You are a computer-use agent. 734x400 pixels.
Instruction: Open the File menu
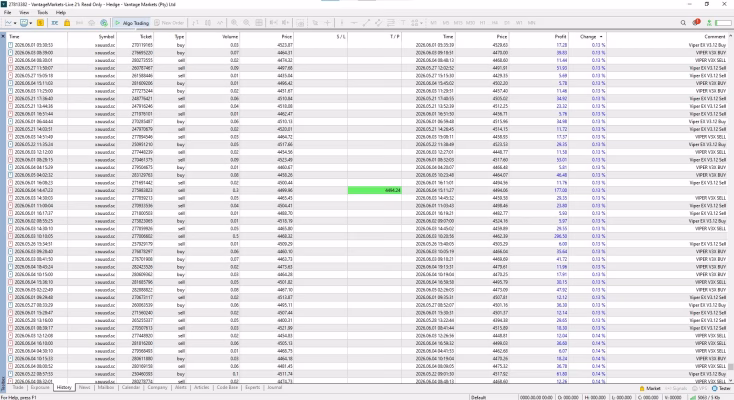click(7, 12)
